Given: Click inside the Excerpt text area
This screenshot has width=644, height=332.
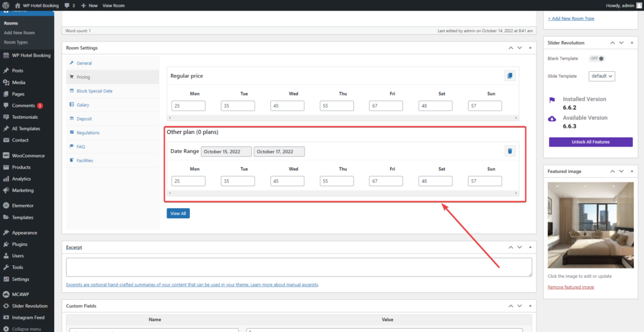Looking at the screenshot, I should pos(299,267).
